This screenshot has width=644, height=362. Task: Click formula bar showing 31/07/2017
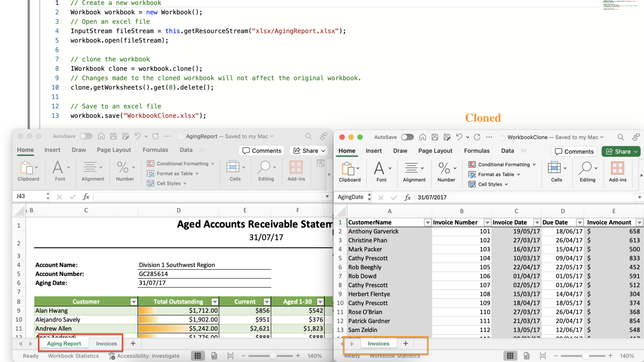pos(525,197)
